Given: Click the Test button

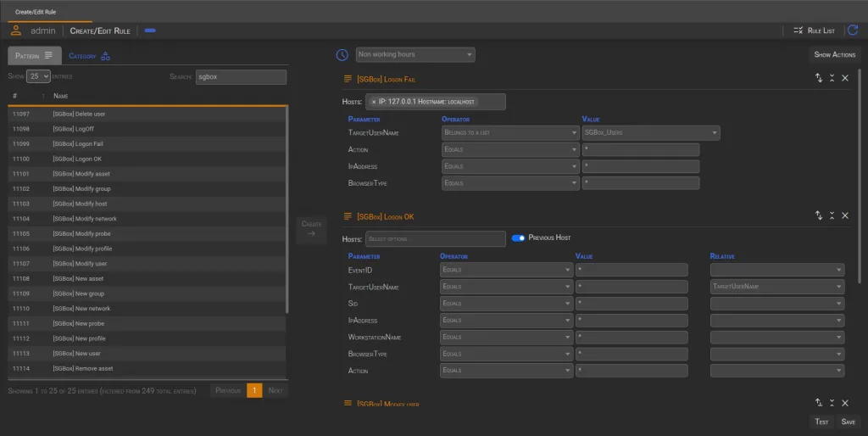Looking at the screenshot, I should pos(821,422).
